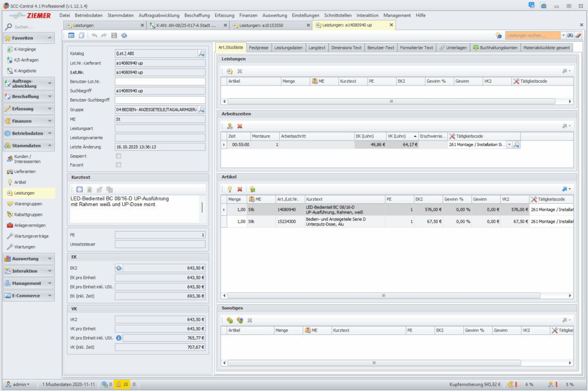Click the red X delete icon under Arbeitszeiten
The height and width of the screenshot is (391, 588).
coord(240,126)
